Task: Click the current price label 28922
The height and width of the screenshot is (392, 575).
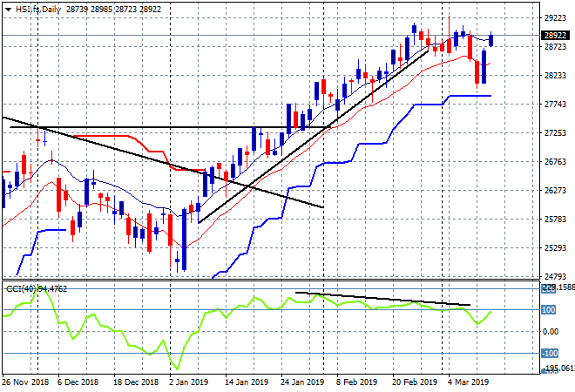Action: pos(555,35)
